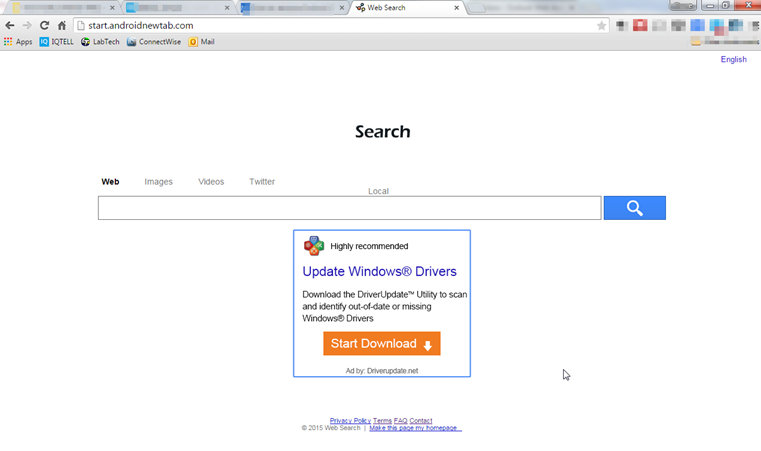Select the Images search category
The image size is (761, 451).
tap(158, 182)
